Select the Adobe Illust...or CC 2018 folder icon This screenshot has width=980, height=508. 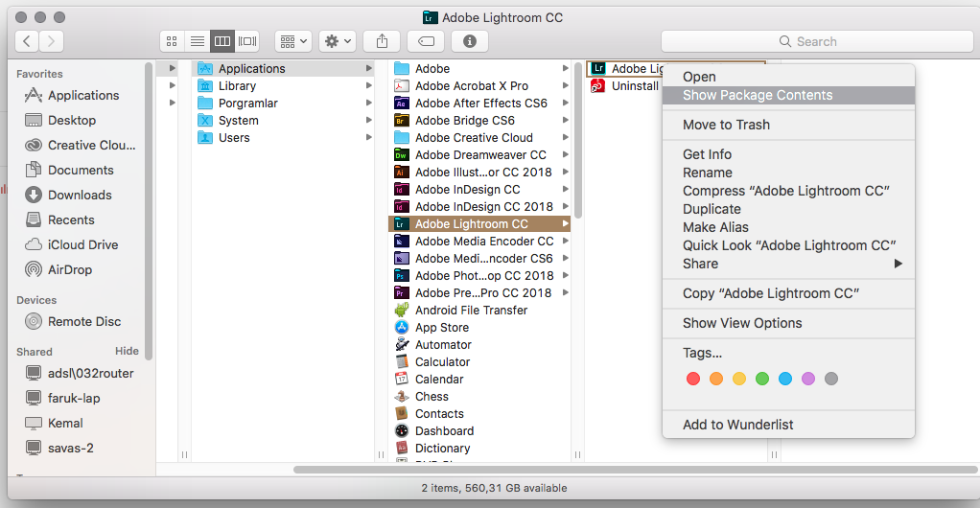pyautogui.click(x=402, y=172)
